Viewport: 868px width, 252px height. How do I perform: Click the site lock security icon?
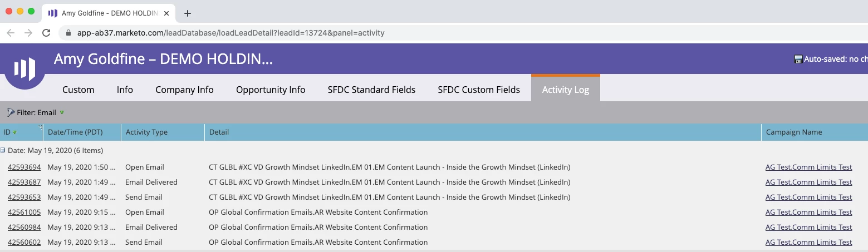[68, 33]
